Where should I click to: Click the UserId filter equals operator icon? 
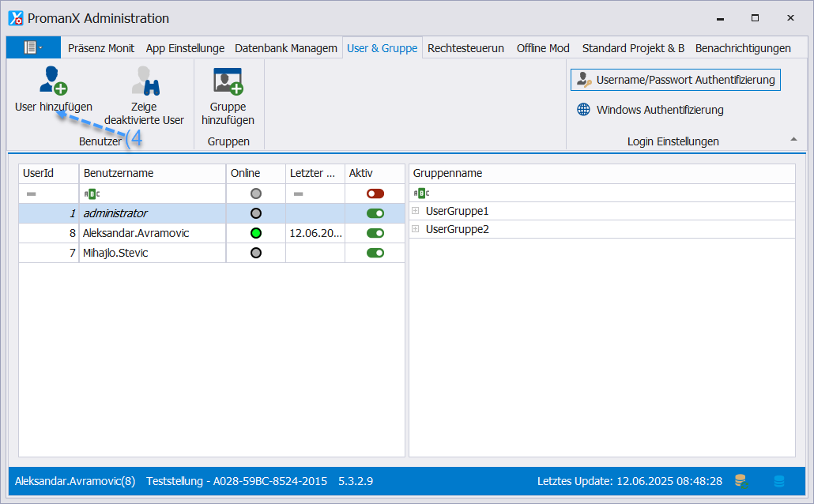[x=31, y=194]
